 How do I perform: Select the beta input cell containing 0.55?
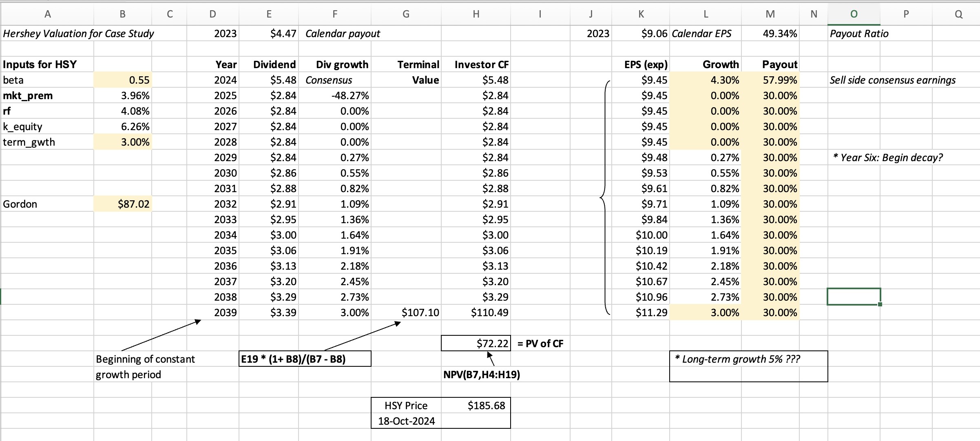(x=122, y=80)
